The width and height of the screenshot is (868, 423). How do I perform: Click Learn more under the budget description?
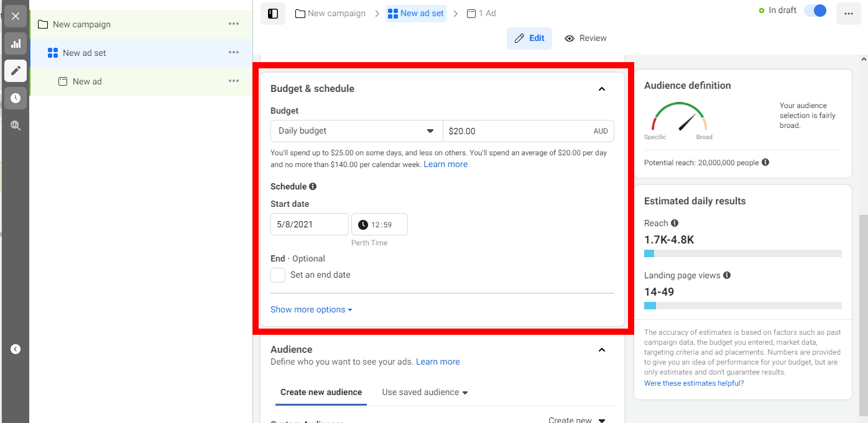click(445, 164)
